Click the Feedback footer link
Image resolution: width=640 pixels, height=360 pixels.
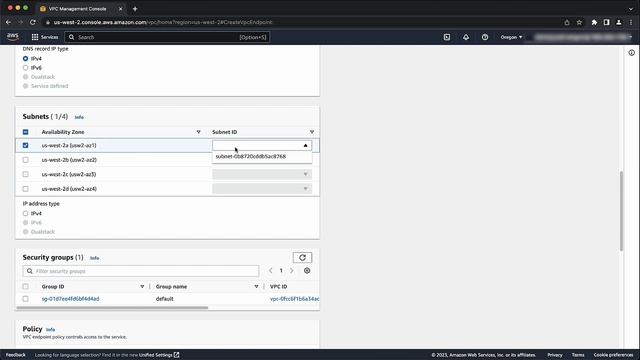click(x=16, y=355)
